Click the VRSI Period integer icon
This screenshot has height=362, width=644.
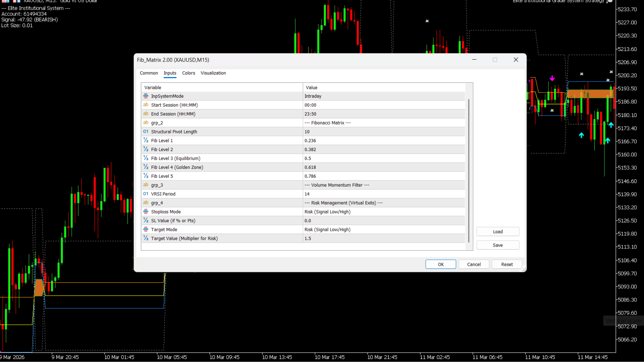click(146, 194)
